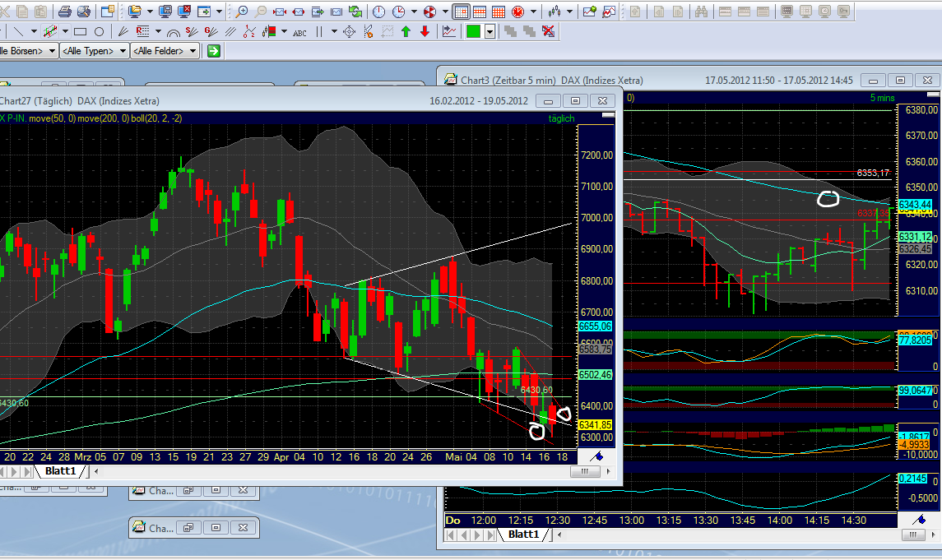
Task: Click the chart with green marker icon
Action: coord(590,12)
